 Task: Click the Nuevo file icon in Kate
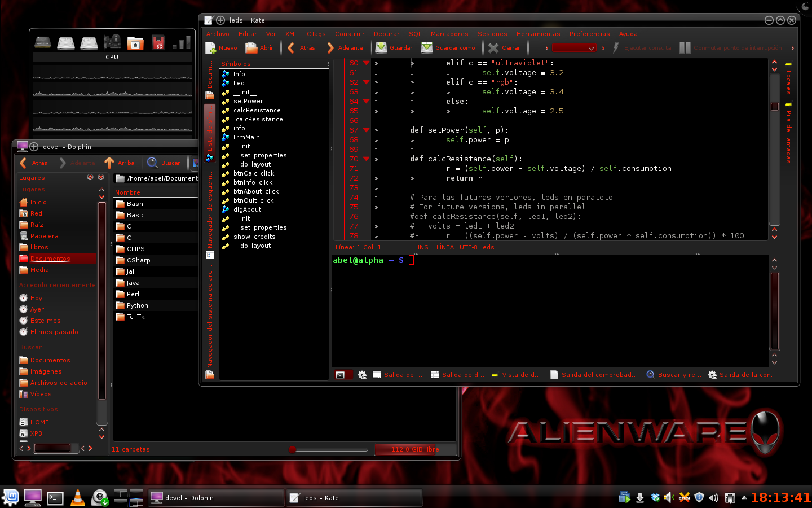pos(211,48)
